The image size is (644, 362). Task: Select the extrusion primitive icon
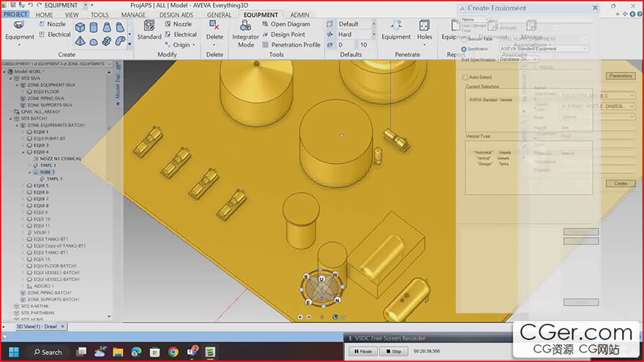(x=107, y=41)
